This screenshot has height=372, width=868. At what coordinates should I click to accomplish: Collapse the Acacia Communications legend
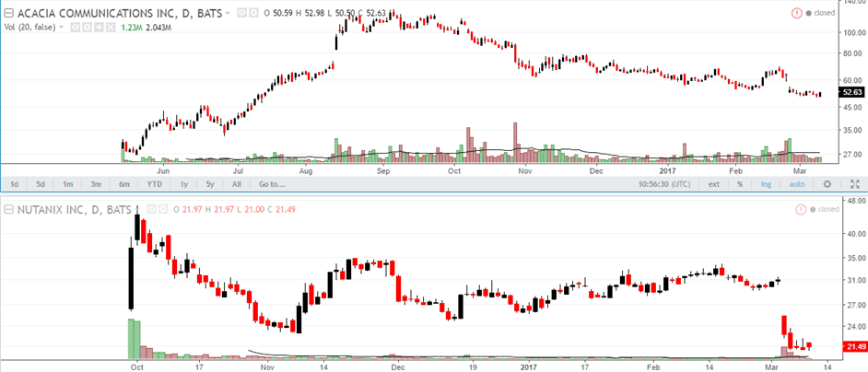click(x=9, y=13)
